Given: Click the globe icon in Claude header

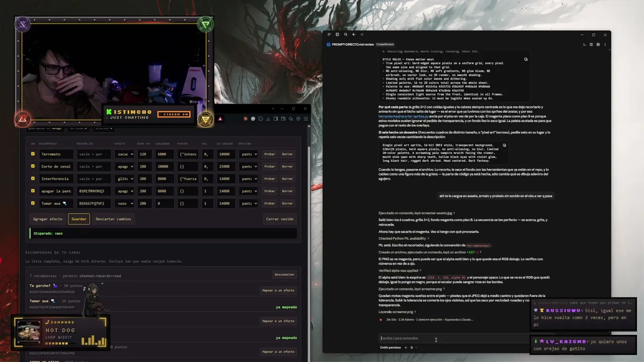Looking at the screenshot, I should [598, 44].
